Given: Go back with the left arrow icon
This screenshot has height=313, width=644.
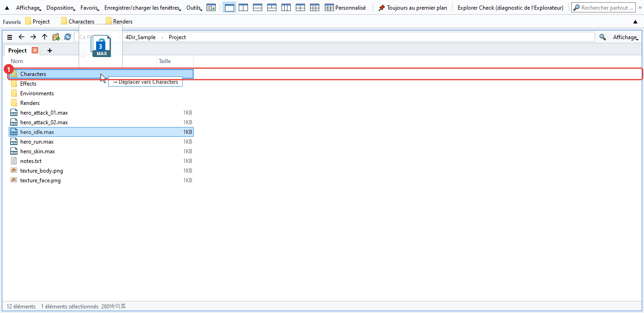Looking at the screenshot, I should (x=21, y=37).
